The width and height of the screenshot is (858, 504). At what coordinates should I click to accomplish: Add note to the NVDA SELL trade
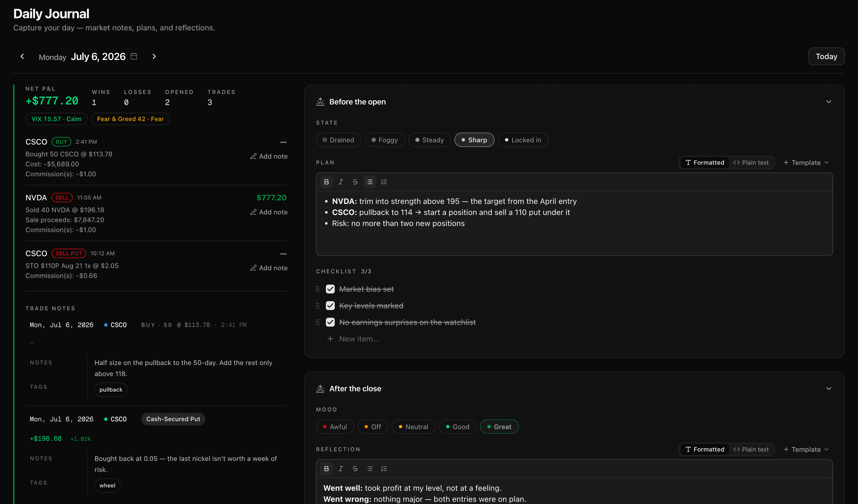[269, 212]
